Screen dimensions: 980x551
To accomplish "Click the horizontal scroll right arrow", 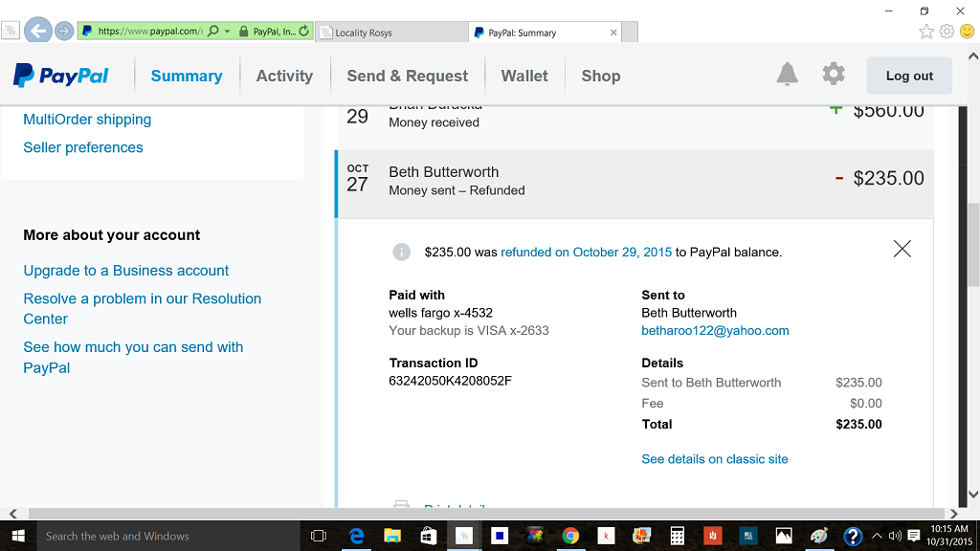I will tap(953, 514).
